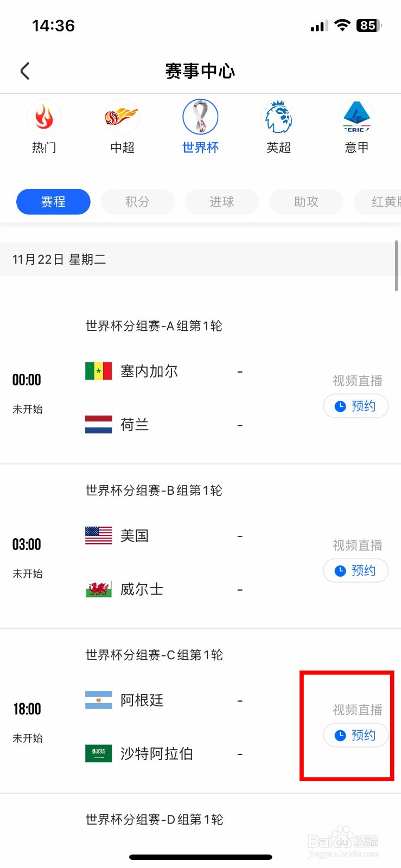The image size is (401, 868).
Task: Tap 预约 for Argentina vs Saudi Arabia
Action: 356,735
